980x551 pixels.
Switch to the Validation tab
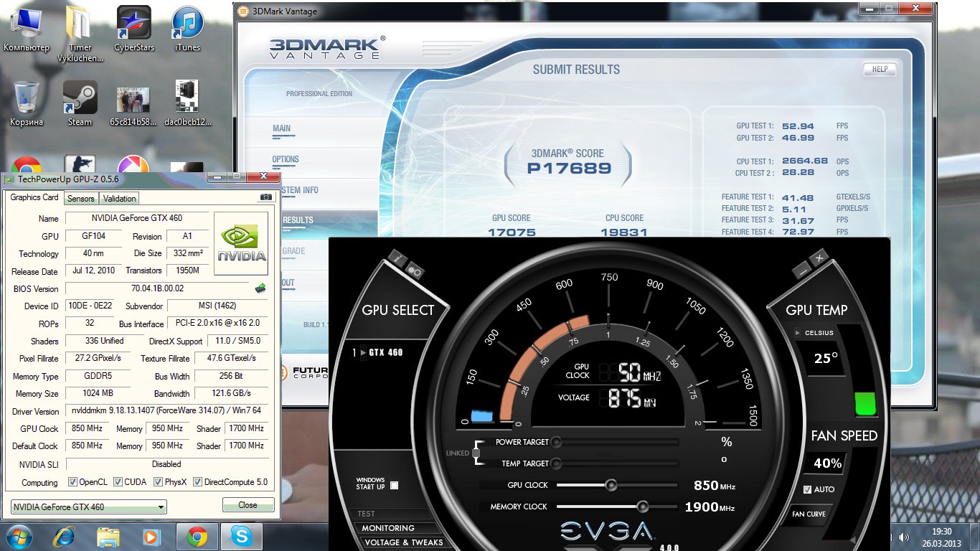click(x=119, y=199)
